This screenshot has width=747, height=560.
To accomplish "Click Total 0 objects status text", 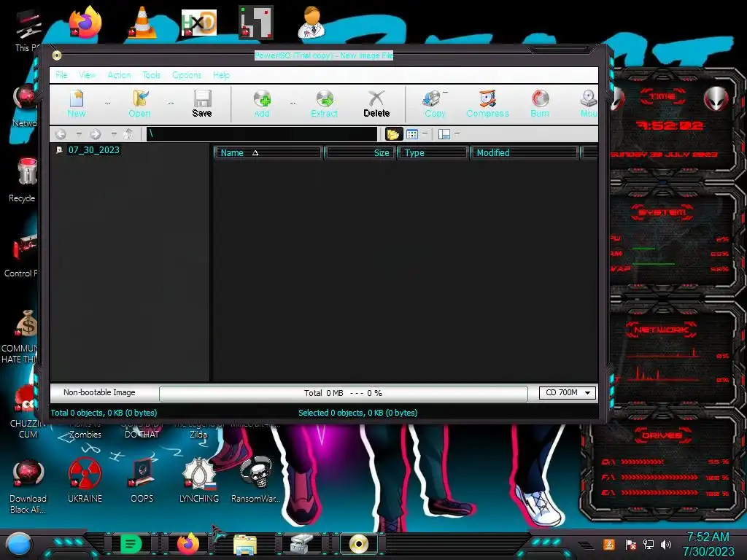I will coord(104,413).
